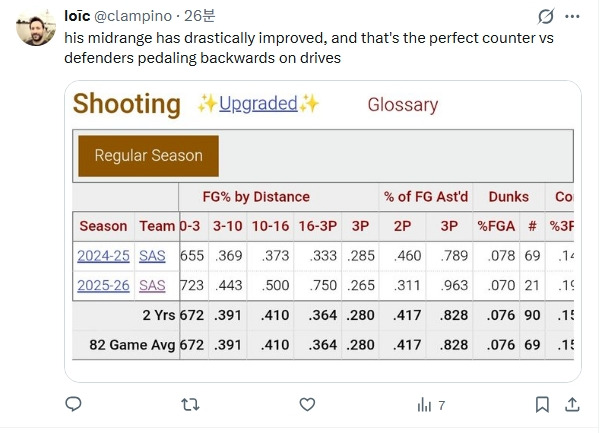Like the tweet with the heart icon
Image resolution: width=603 pixels, height=433 pixels.
pyautogui.click(x=307, y=404)
